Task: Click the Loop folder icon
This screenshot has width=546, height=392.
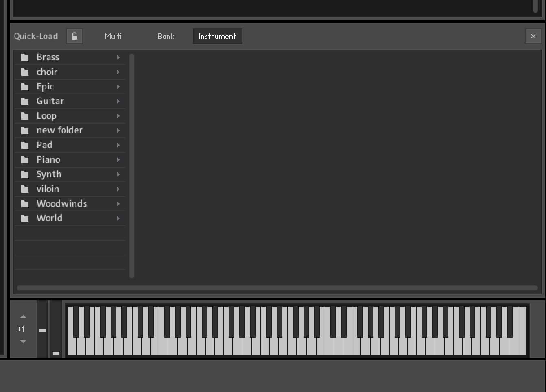Action: (24, 115)
